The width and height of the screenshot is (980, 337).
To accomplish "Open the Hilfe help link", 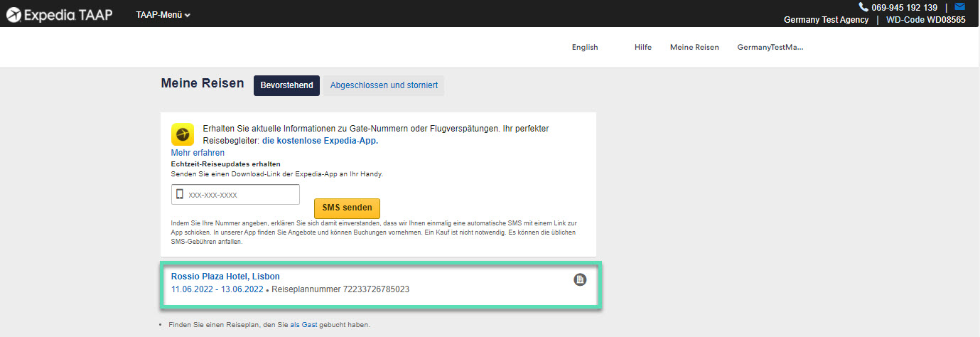I will pos(643,48).
